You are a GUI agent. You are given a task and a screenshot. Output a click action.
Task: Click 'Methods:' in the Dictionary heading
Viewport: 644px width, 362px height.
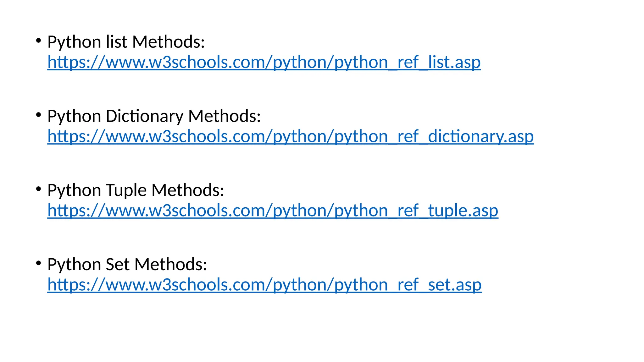(224, 116)
